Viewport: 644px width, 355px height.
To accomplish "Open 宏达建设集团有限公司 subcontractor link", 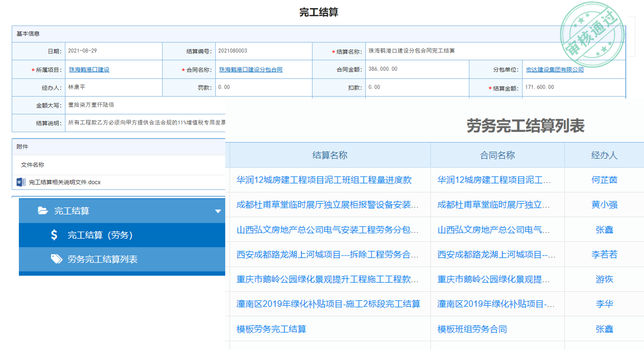I will coord(555,70).
